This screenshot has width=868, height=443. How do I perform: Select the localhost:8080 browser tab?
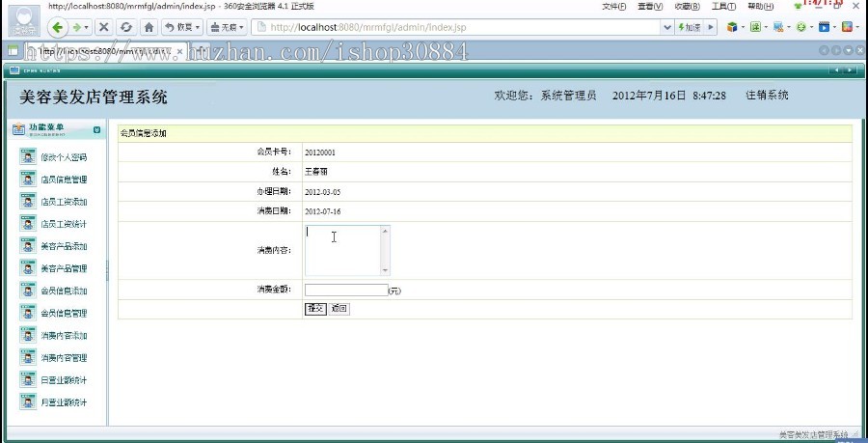tap(105, 51)
